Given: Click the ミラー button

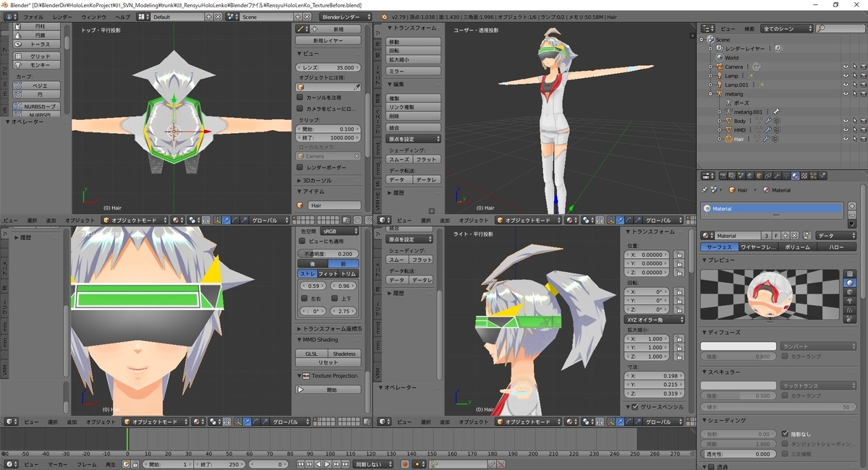Looking at the screenshot, I should pos(414,71).
